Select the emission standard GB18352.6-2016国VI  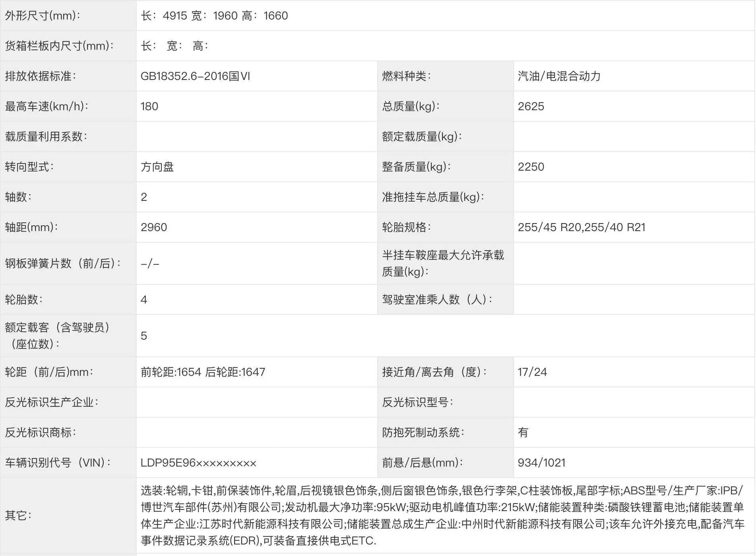pos(195,76)
